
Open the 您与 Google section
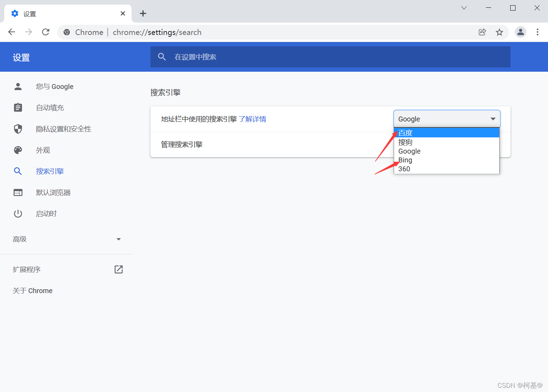[x=54, y=87]
